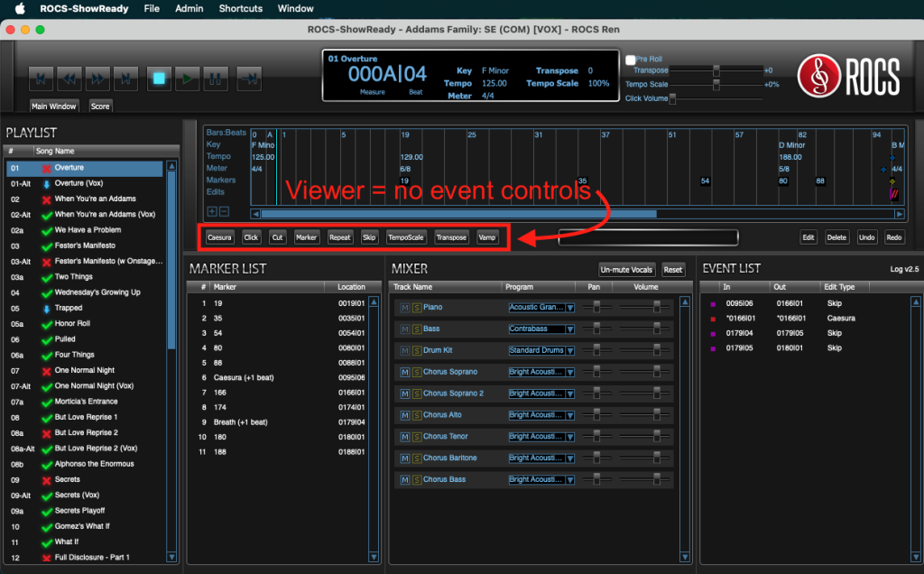Click the fast-forward transport button

[x=97, y=79]
